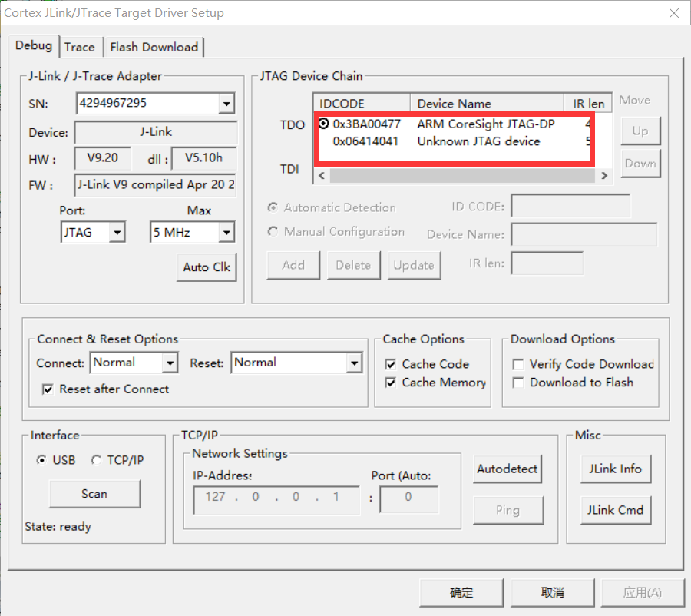Viewport: 691px width, 616px height.
Task: Confirm with the 确定 button
Action: (x=461, y=593)
